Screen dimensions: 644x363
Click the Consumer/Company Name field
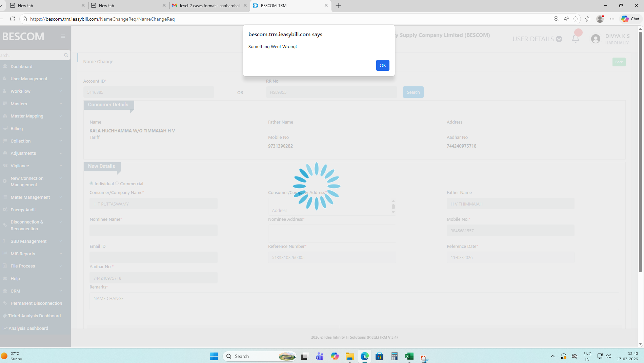tap(154, 204)
